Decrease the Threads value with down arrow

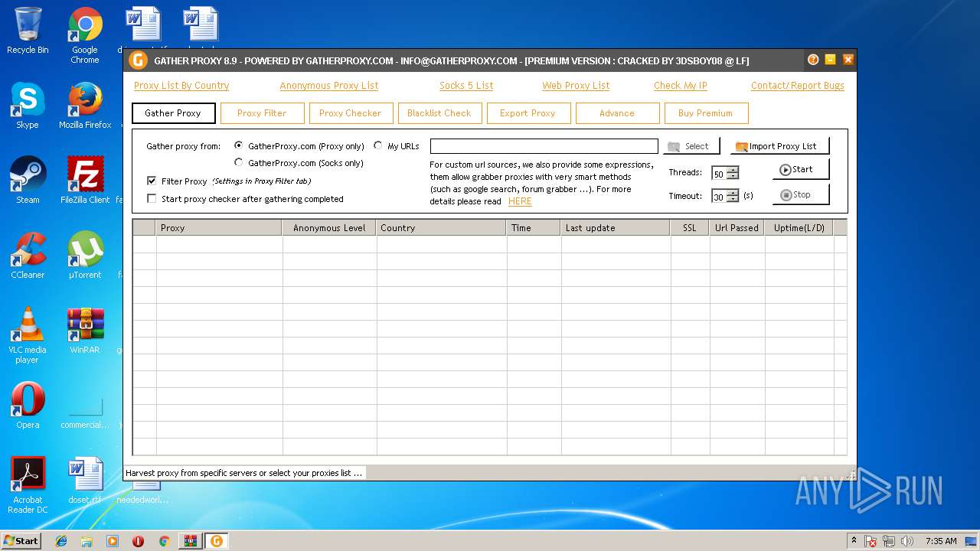(733, 177)
